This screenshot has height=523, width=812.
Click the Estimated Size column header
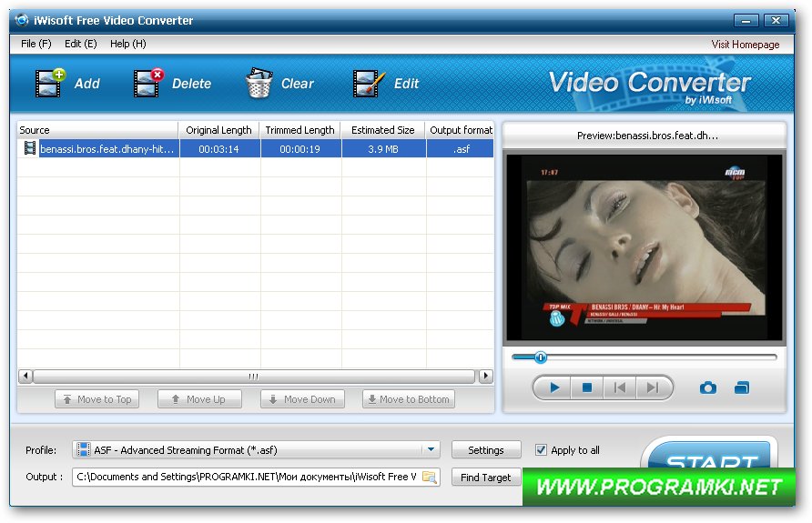[x=383, y=130]
